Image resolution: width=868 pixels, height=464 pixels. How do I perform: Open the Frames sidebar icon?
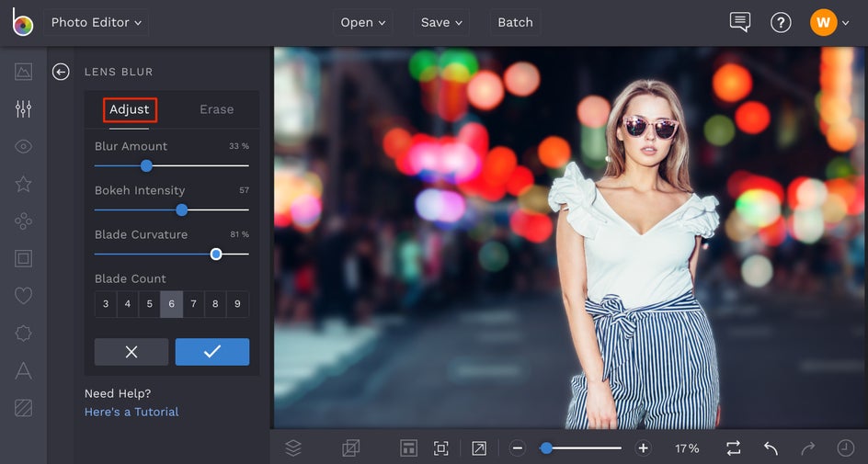[24, 258]
